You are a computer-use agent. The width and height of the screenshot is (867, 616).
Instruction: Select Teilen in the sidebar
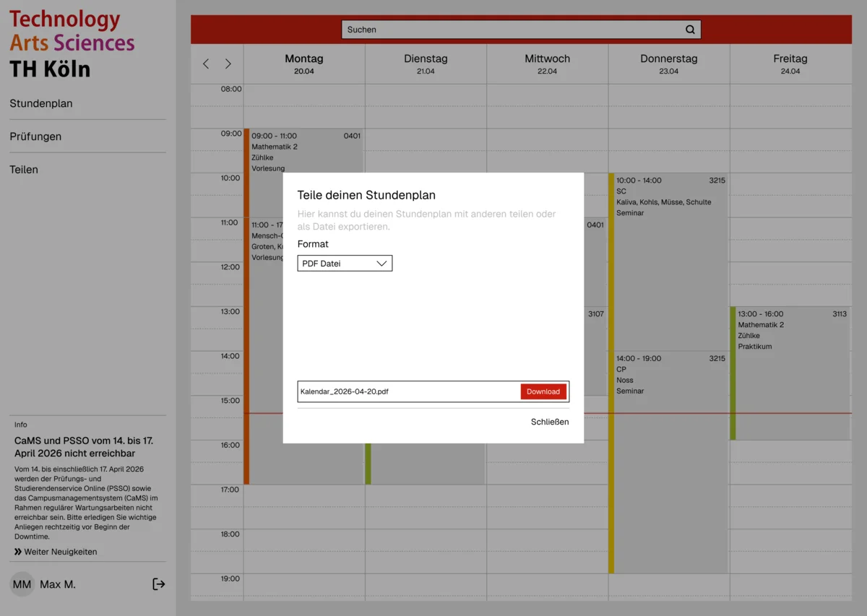click(24, 170)
